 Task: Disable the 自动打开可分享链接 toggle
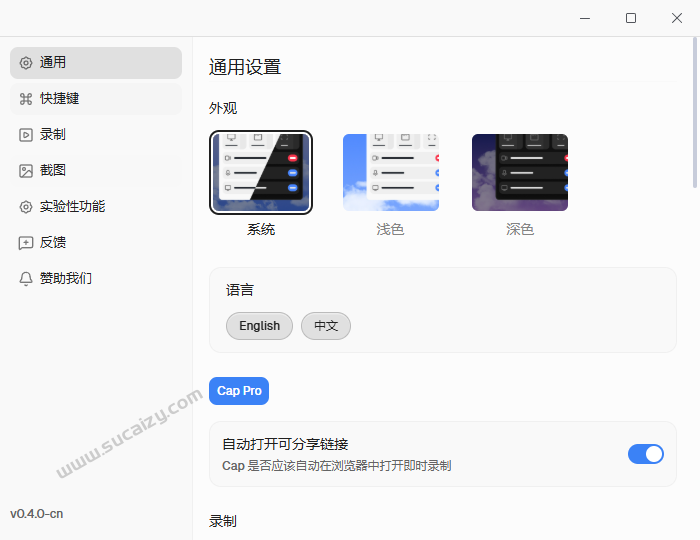coord(645,454)
